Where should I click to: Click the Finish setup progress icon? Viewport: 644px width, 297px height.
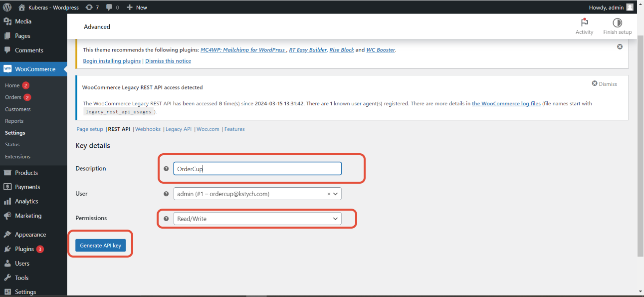pyautogui.click(x=617, y=22)
